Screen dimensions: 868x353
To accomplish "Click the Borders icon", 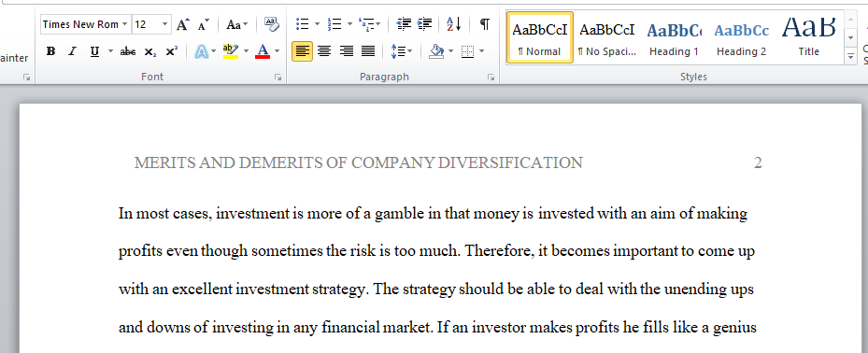I will pos(468,51).
